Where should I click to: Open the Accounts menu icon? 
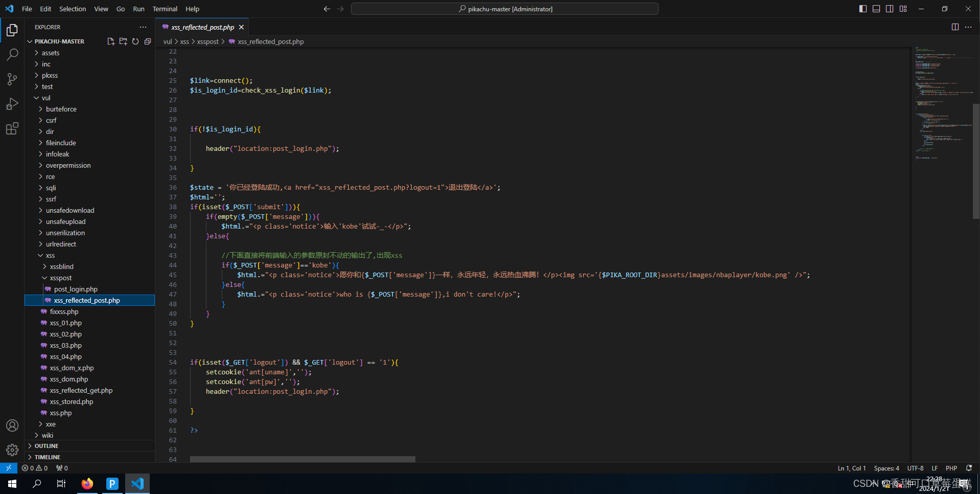point(12,425)
